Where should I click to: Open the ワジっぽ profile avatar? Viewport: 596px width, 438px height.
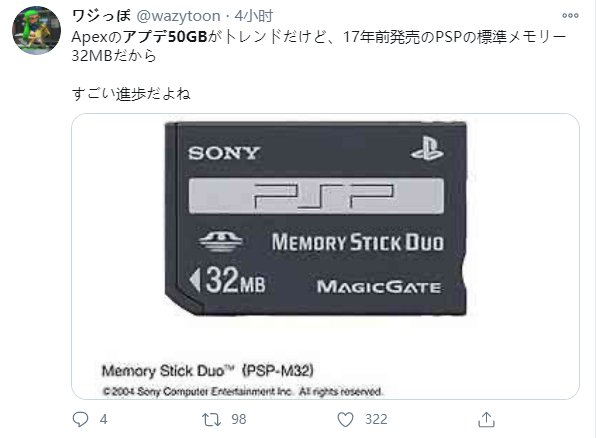[36, 30]
